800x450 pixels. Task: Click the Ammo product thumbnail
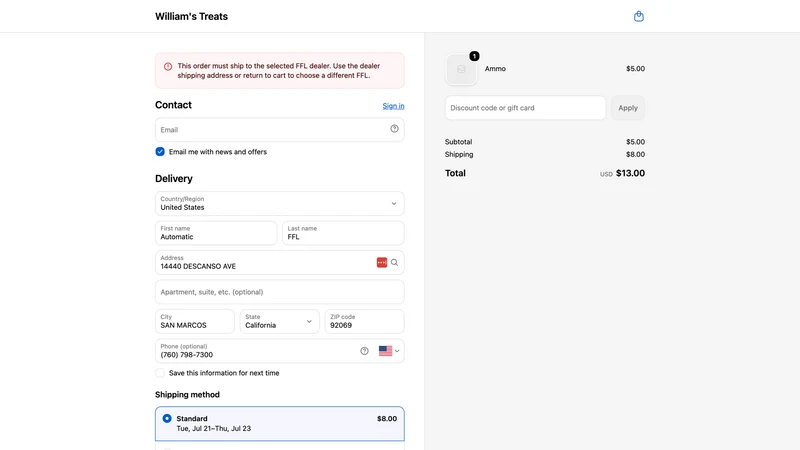pyautogui.click(x=461, y=69)
